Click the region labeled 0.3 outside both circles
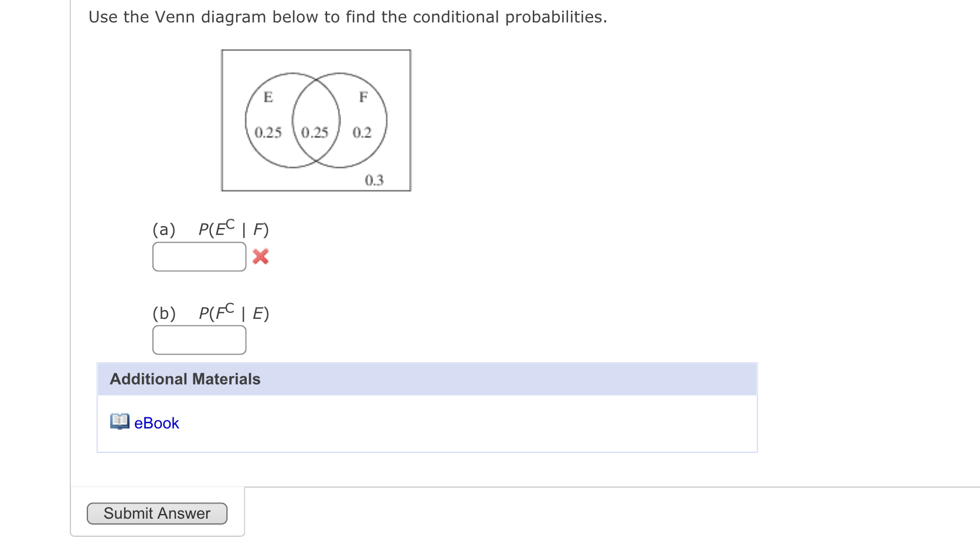 (374, 179)
